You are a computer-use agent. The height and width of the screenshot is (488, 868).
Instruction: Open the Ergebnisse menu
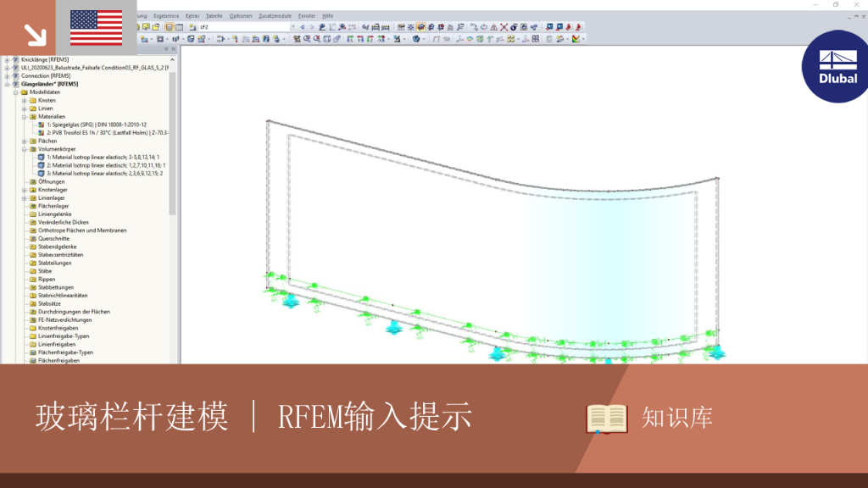point(166,16)
